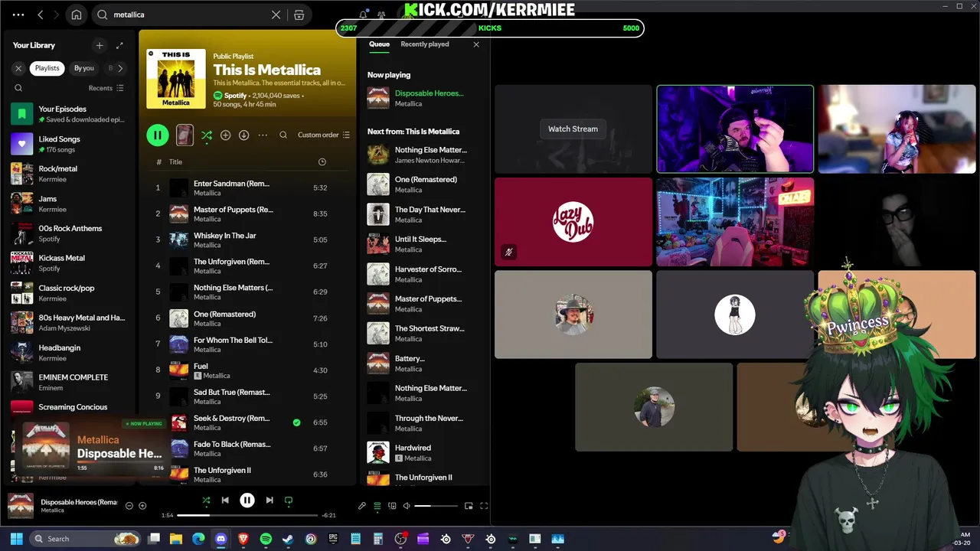Pause playback in bottom player bar
Image resolution: width=980 pixels, height=551 pixels.
[247, 500]
